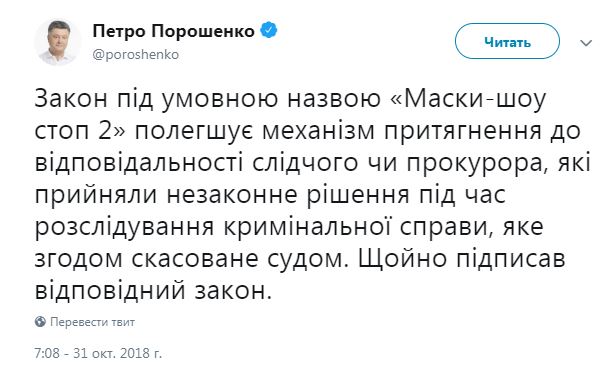
Task: Expand the chevron tweet options menu
Action: coord(586,42)
